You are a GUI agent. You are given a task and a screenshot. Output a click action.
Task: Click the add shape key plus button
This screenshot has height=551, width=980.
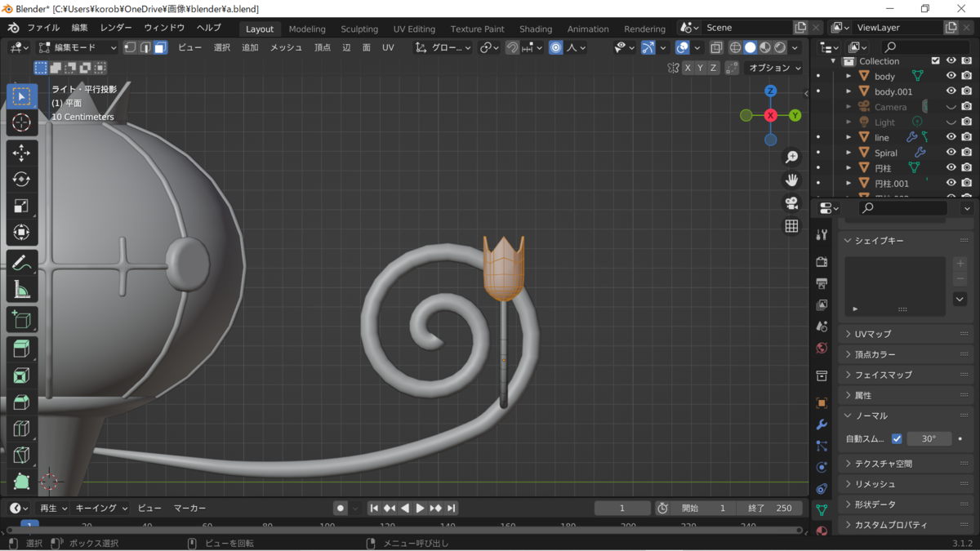(960, 264)
